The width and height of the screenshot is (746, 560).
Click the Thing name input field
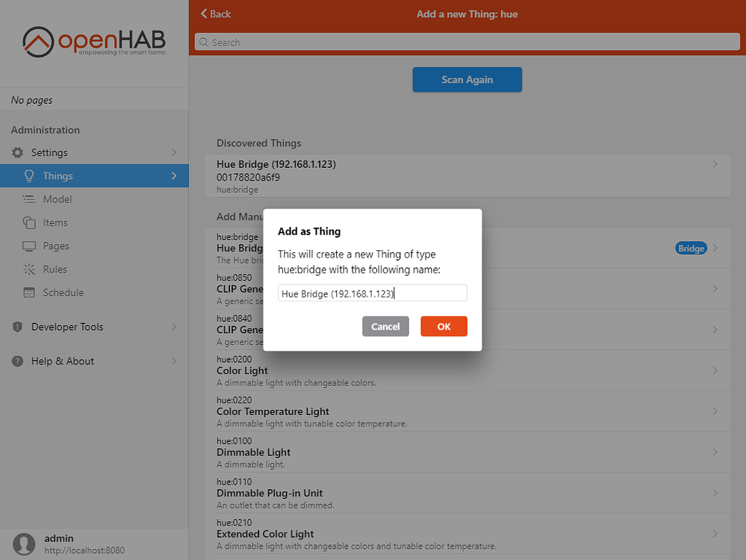point(372,293)
